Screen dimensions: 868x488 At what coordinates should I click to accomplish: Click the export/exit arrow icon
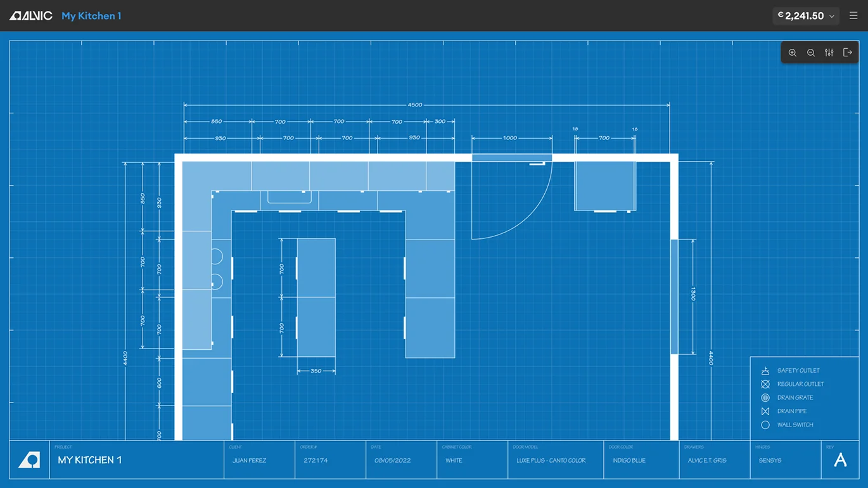(847, 53)
